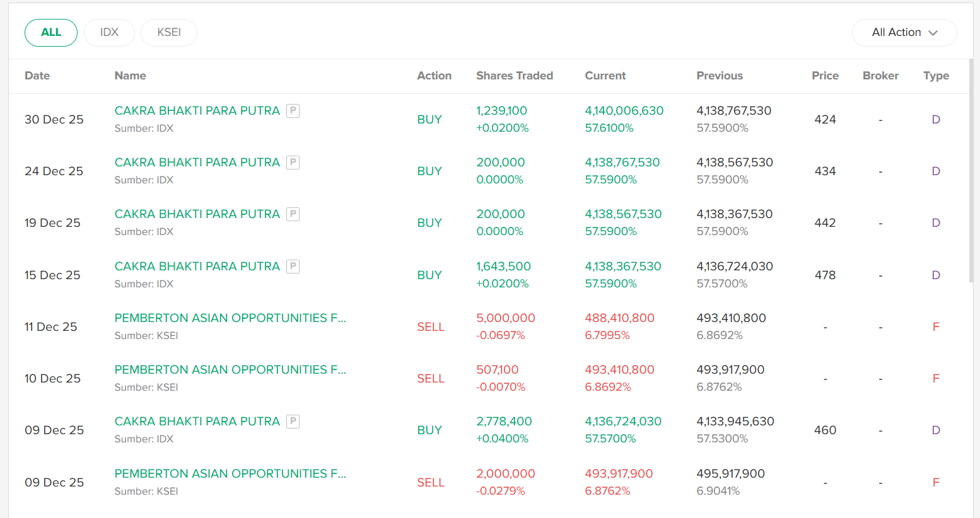Image resolution: width=980 pixels, height=518 pixels.
Task: Click the Broker column header
Action: point(880,76)
